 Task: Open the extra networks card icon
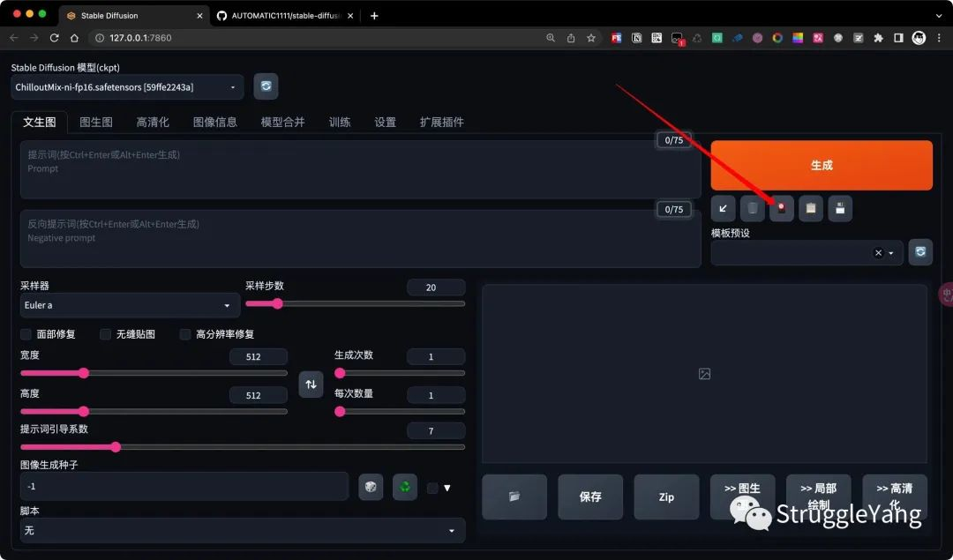tap(782, 208)
